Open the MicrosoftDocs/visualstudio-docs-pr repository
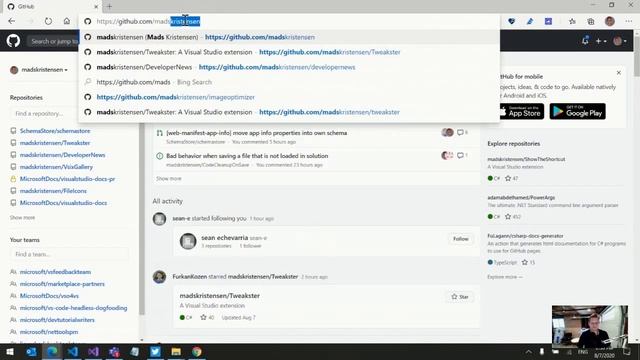Viewport: 640px width, 360px height. (x=67, y=179)
